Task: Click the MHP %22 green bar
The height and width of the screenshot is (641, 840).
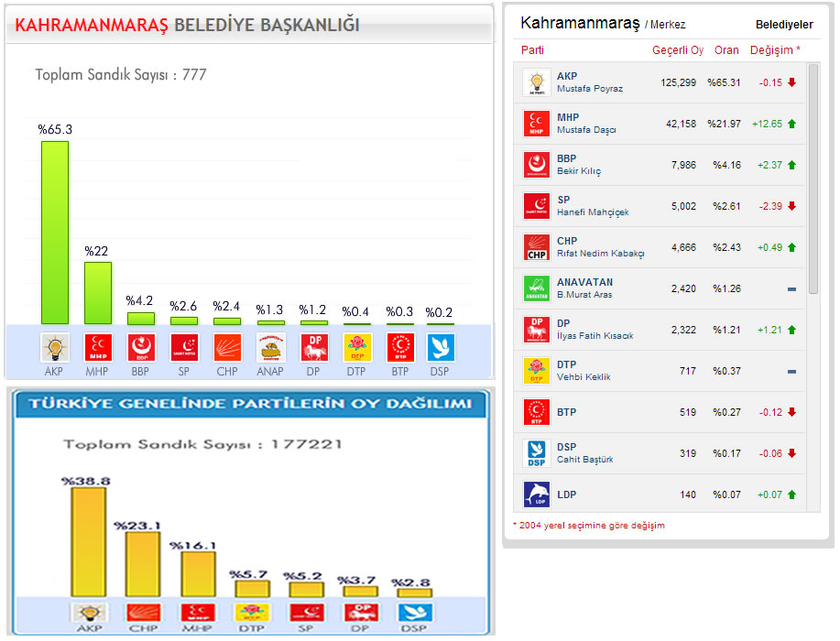Action: (x=98, y=293)
